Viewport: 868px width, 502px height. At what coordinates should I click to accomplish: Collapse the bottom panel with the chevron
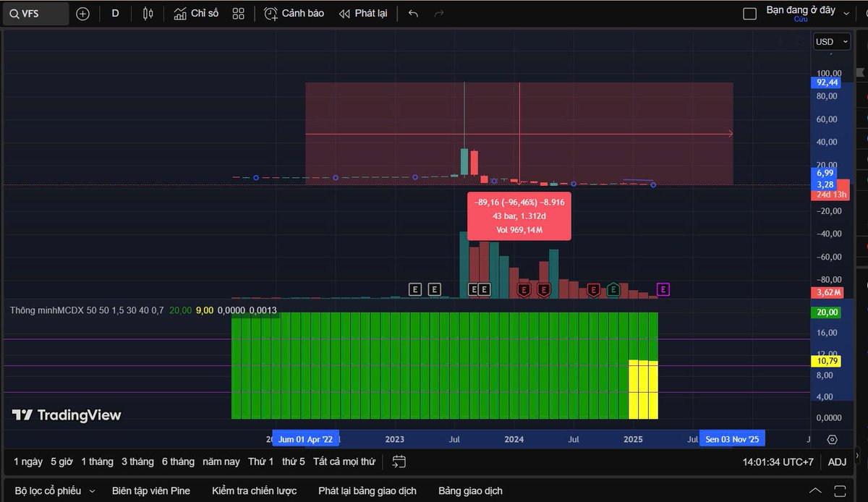click(815, 490)
